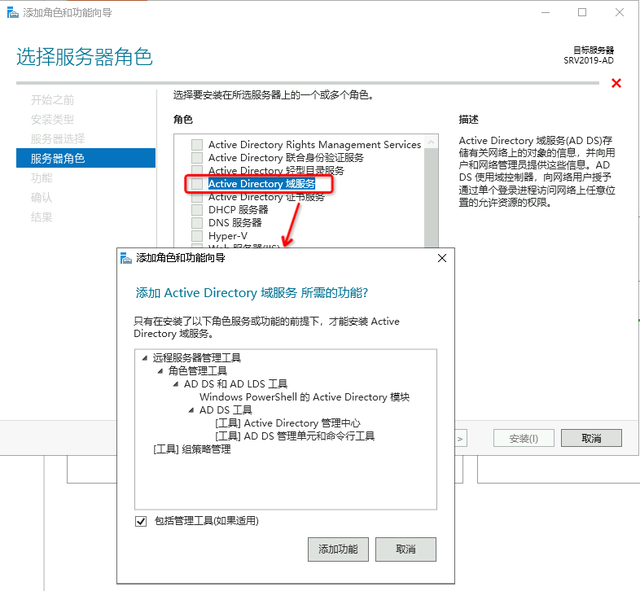This screenshot has height=591, width=640.
Task: Click next arrow button behind dialog
Action: (461, 439)
